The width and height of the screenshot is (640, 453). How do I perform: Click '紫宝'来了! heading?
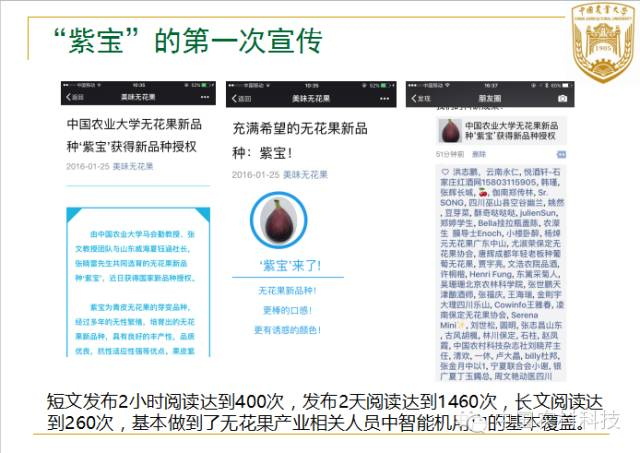coord(290,266)
